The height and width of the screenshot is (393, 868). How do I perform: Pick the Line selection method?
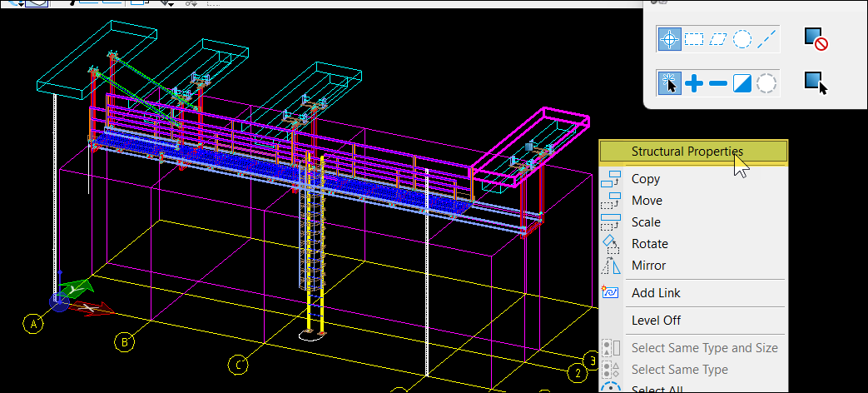(767, 39)
